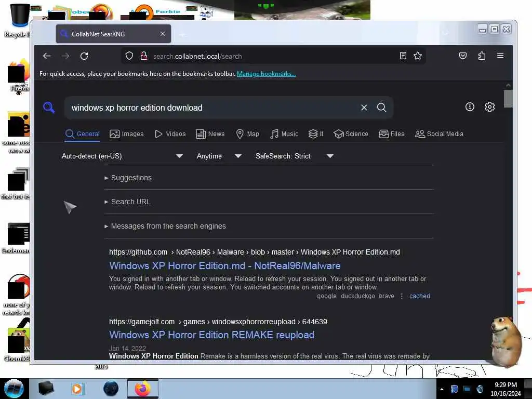Open dark globe browser taskbar icon
The height and width of the screenshot is (399, 532).
111,389
